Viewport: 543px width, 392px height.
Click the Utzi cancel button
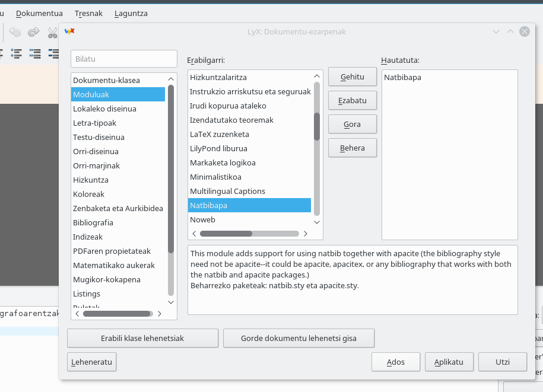point(503,362)
